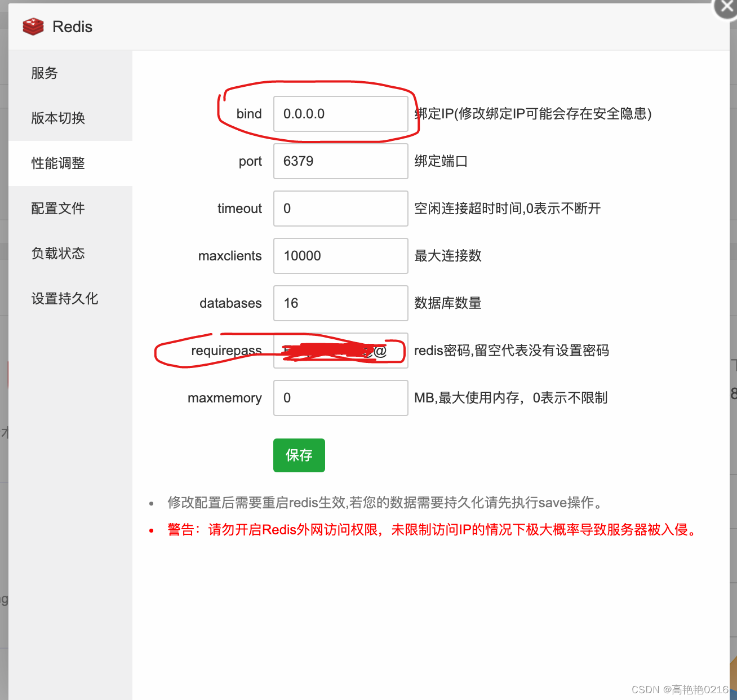Click the maxclients label
Image resolution: width=737 pixels, height=700 pixels.
tap(230, 256)
